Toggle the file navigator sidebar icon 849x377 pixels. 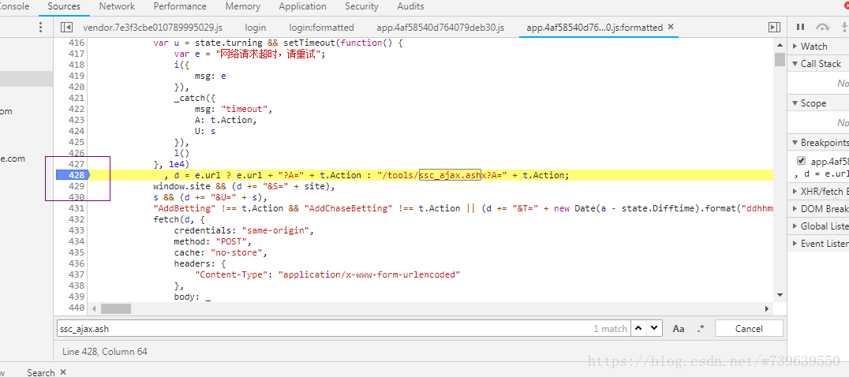[67, 27]
